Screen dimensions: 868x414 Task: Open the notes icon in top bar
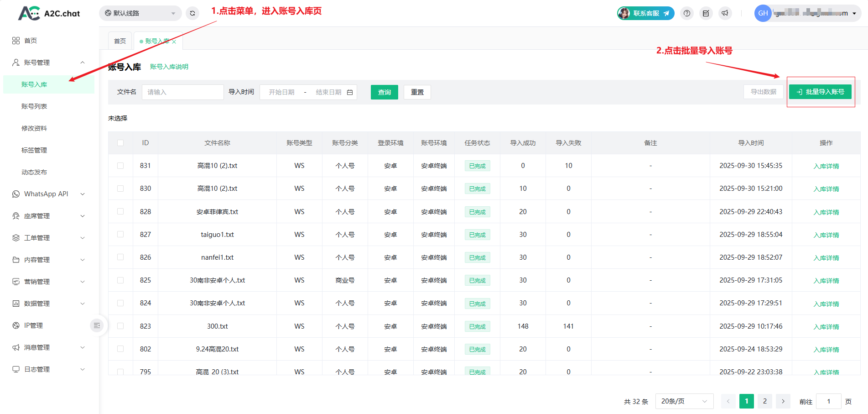click(706, 13)
